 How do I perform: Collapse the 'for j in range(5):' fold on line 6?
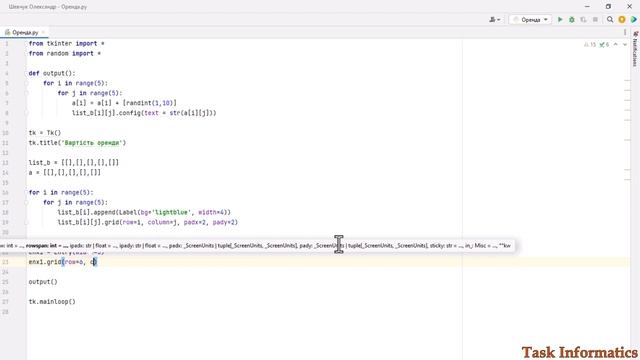[x=27, y=93]
